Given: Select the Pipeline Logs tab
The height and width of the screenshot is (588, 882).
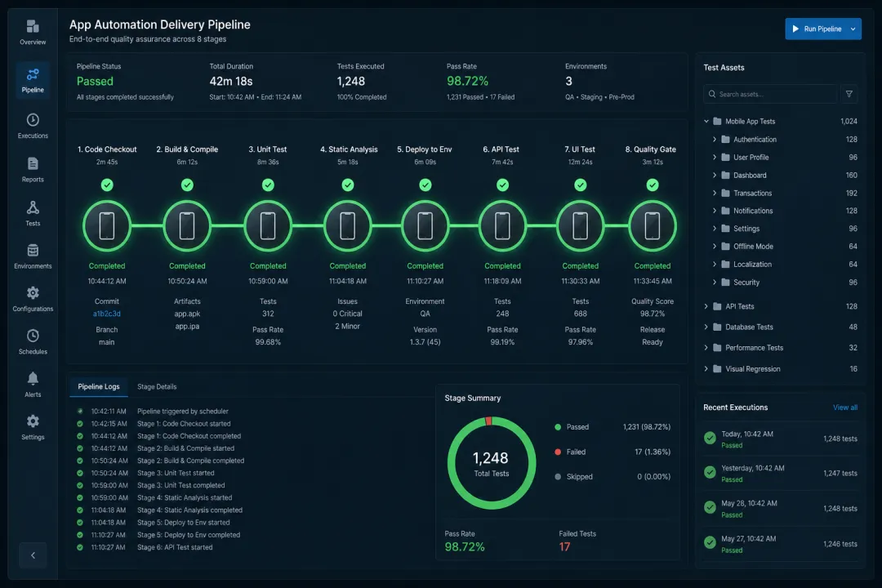Looking at the screenshot, I should coord(99,386).
